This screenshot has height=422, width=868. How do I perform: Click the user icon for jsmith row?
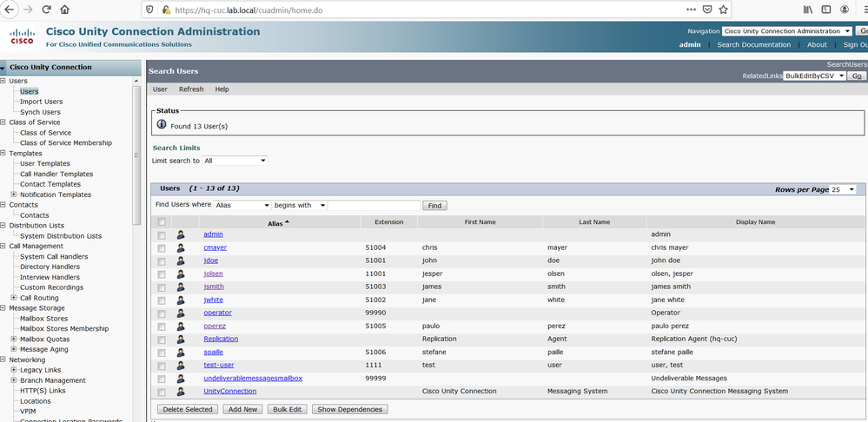tap(181, 287)
